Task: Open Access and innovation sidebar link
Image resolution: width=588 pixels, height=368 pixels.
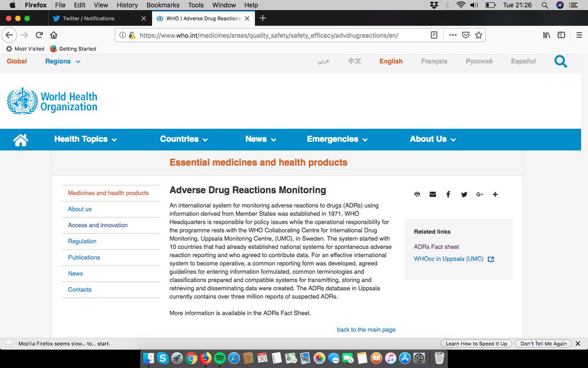Action: point(98,225)
